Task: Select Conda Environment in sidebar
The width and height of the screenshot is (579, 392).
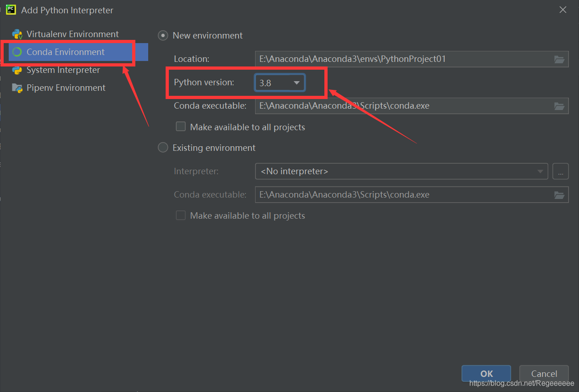Action: click(x=78, y=52)
